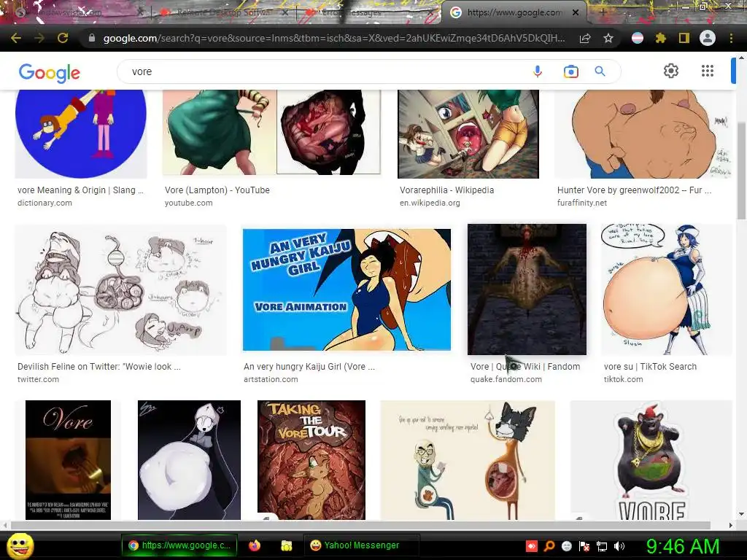Click the horizontal scrollbar right arrow
The height and width of the screenshot is (560, 747).
pos(731,525)
